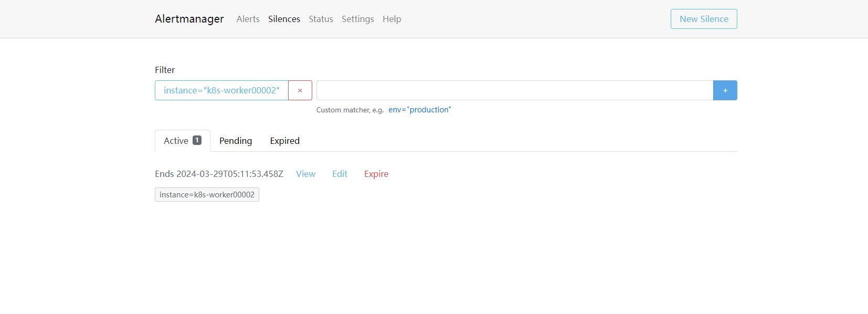The width and height of the screenshot is (868, 314).
Task: Insert the env="production" example matcher
Action: [420, 110]
